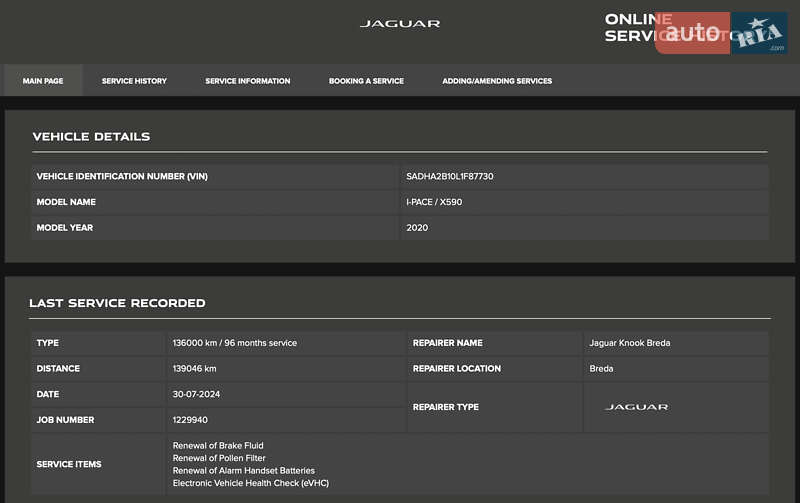Click the distance value 139046 km
The width and height of the screenshot is (800, 503).
(x=194, y=369)
